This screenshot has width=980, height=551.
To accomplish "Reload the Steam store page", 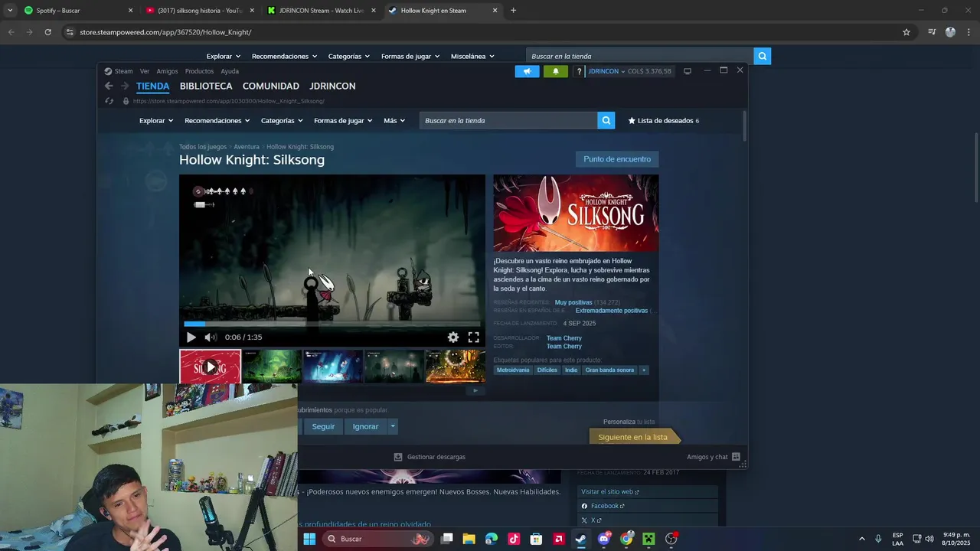I will 109,101.
